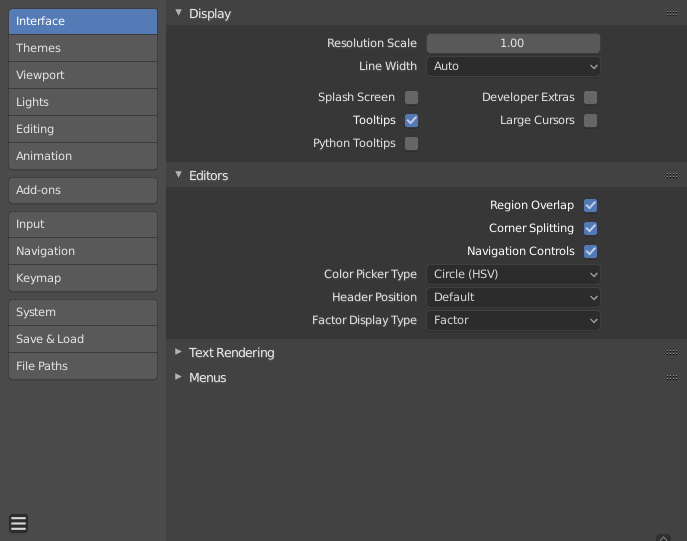Open the Animation preferences tab
The height and width of the screenshot is (541, 687).
click(83, 156)
